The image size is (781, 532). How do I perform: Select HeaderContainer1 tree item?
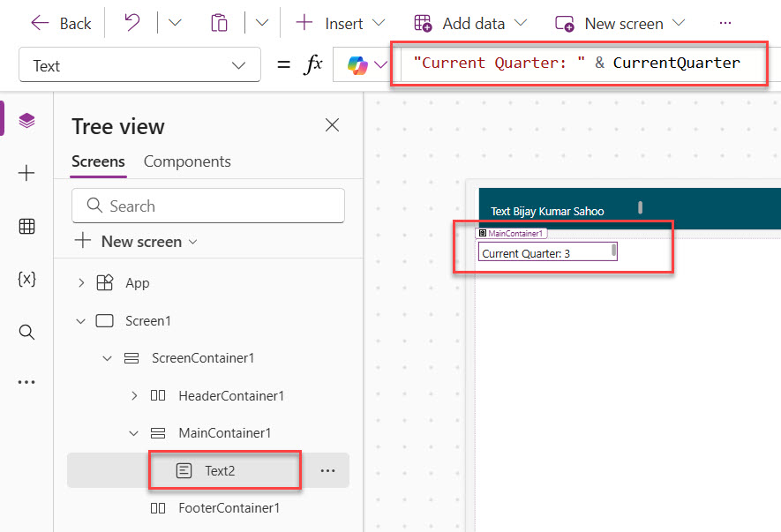click(x=231, y=396)
